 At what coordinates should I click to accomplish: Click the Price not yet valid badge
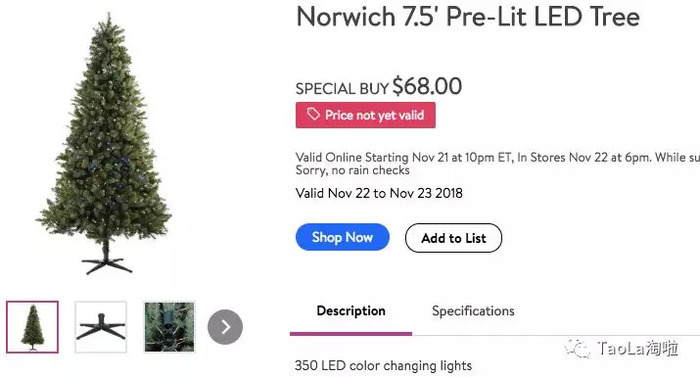point(365,115)
